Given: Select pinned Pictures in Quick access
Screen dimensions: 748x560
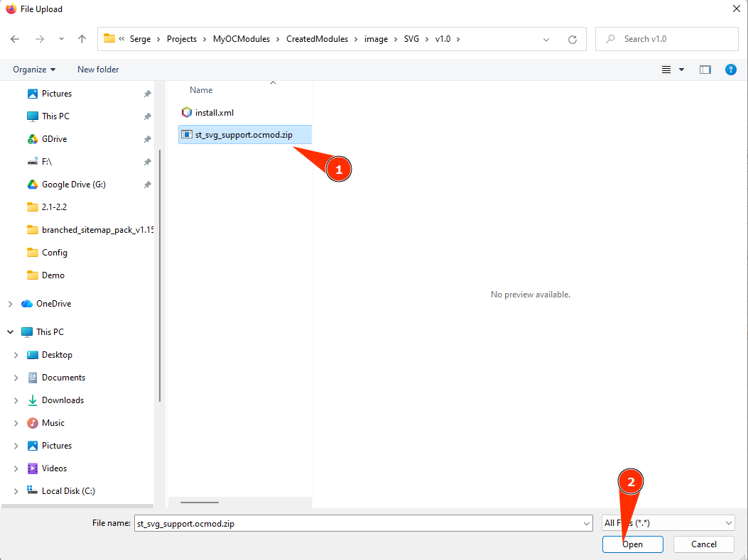Looking at the screenshot, I should click(x=56, y=94).
